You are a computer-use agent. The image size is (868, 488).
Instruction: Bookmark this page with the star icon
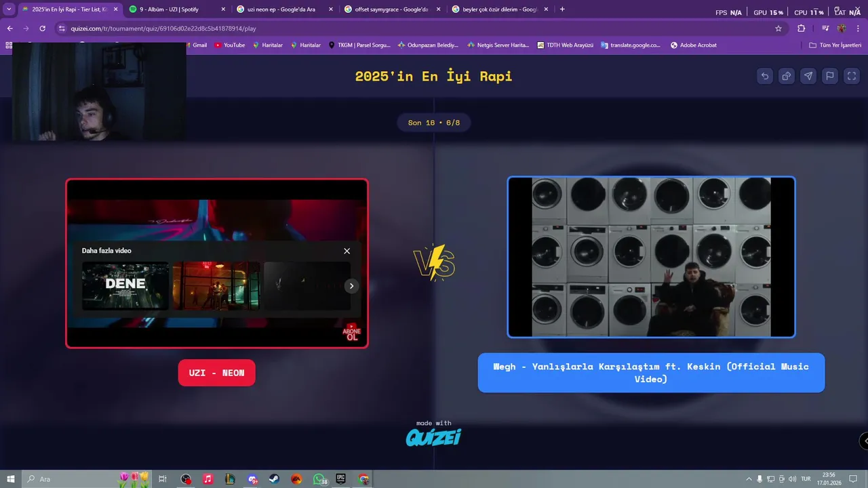point(778,28)
